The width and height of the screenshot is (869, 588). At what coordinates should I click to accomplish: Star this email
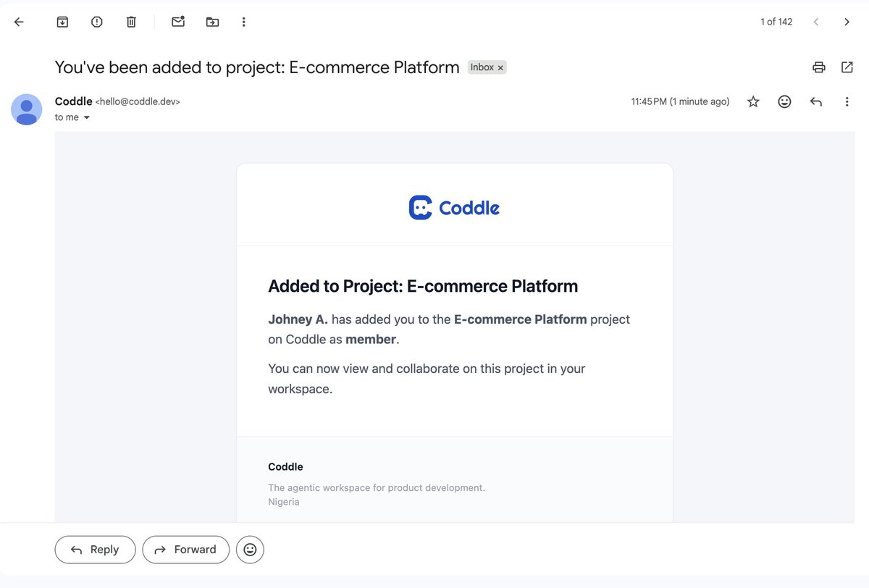(753, 102)
